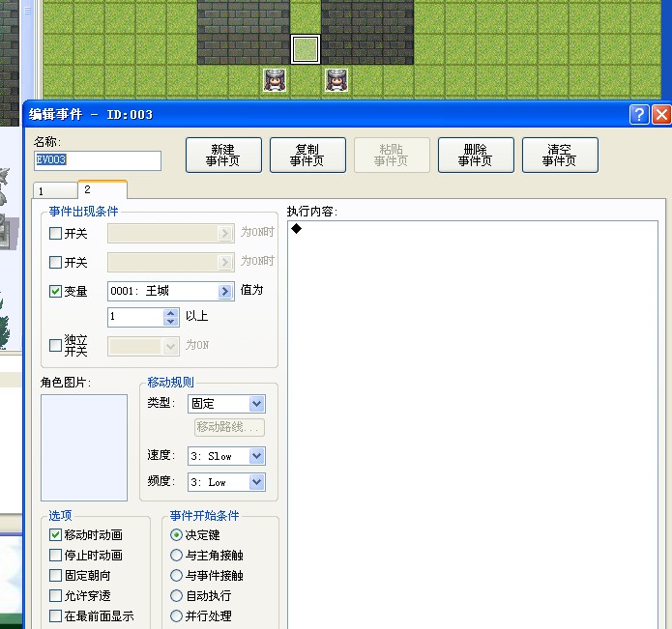This screenshot has height=629, width=672.
Task: Open the 类型 dropdown showing 固定
Action: pyautogui.click(x=226, y=404)
